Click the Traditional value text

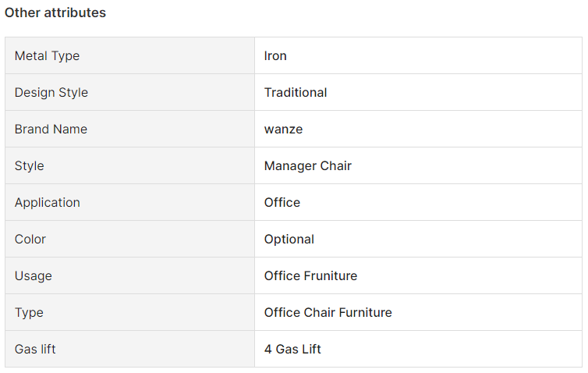coord(296,92)
